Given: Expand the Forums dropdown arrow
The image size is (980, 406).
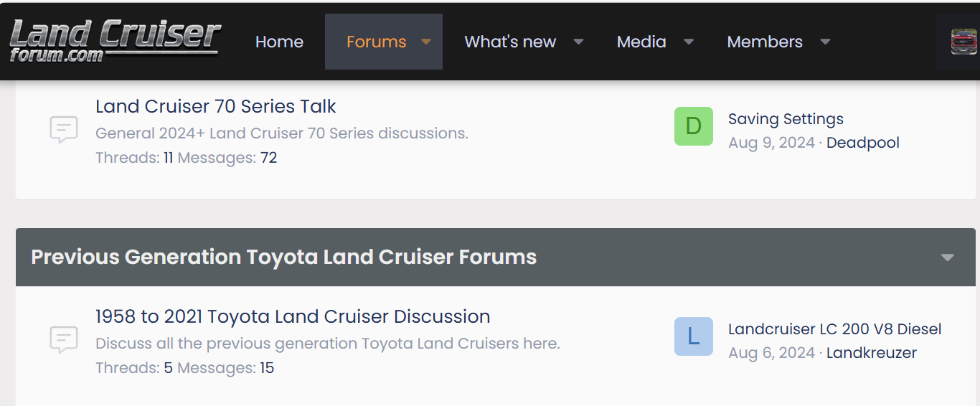Looking at the screenshot, I should 426,42.
